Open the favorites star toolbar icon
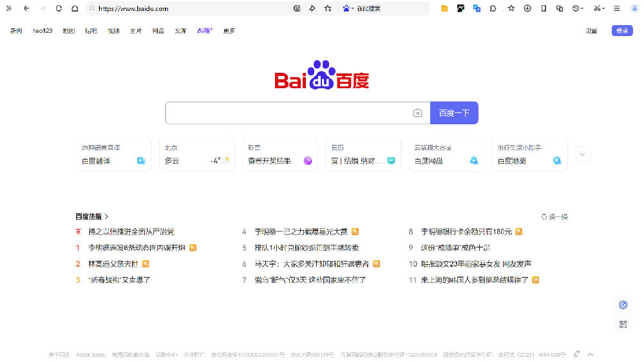Screen dimensions: 644x362 pos(511,8)
